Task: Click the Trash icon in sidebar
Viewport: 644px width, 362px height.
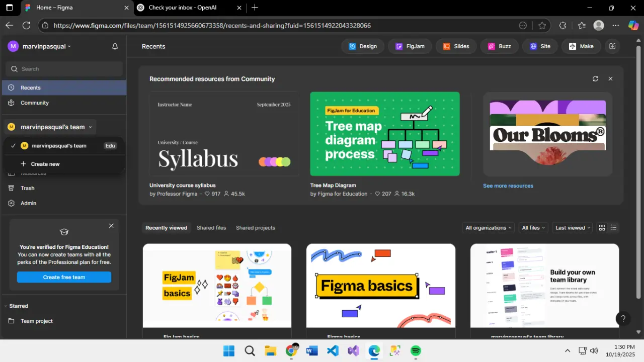Action: pyautogui.click(x=11, y=188)
